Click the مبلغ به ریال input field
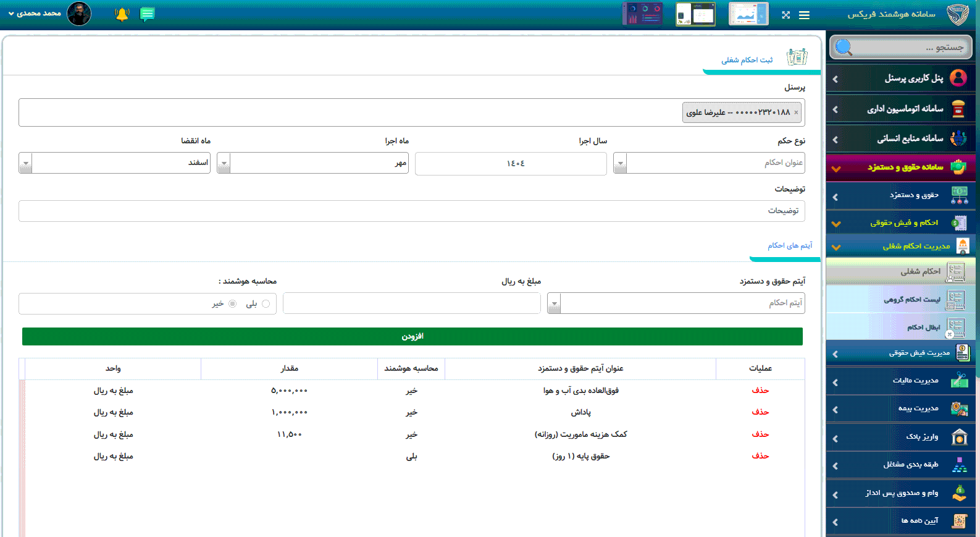 click(411, 303)
